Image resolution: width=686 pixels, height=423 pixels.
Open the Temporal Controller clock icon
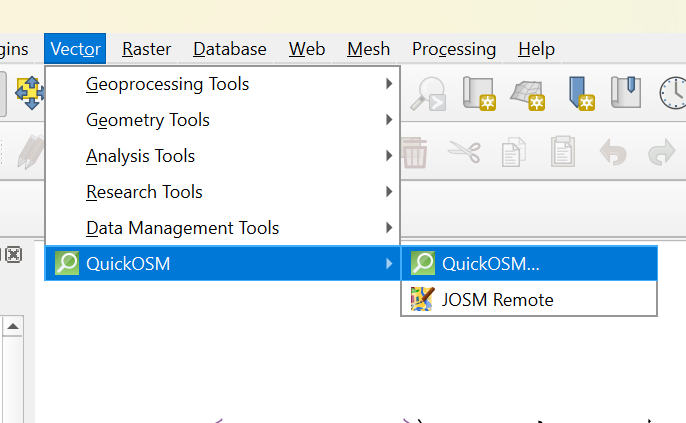(673, 93)
